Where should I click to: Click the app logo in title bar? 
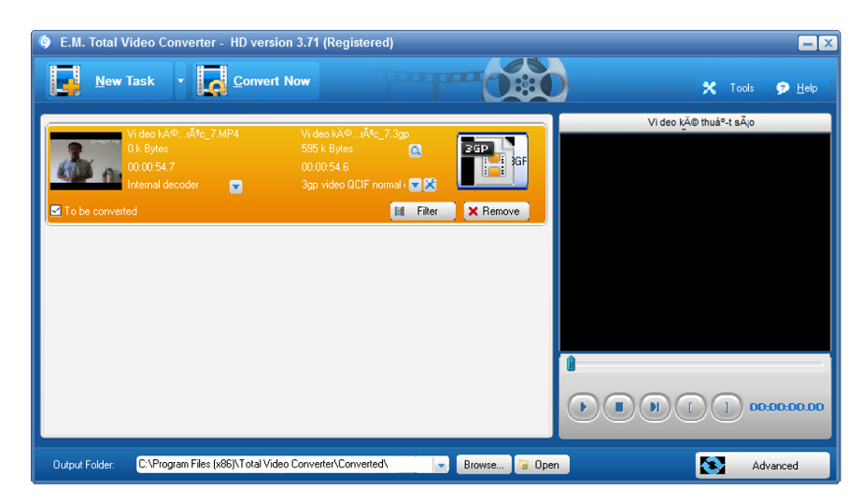tap(45, 42)
